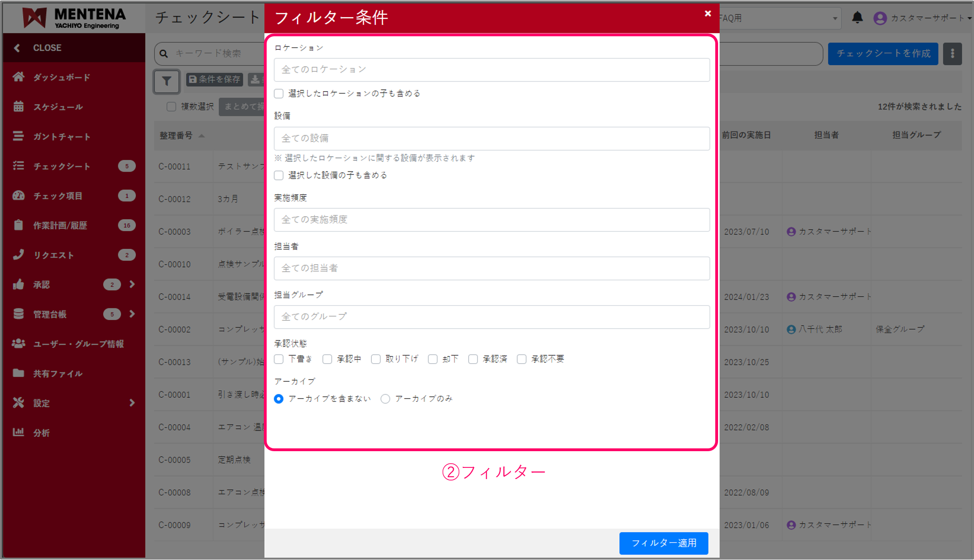The image size is (974, 560).
Task: Click the notification bell icon
Action: (x=858, y=18)
